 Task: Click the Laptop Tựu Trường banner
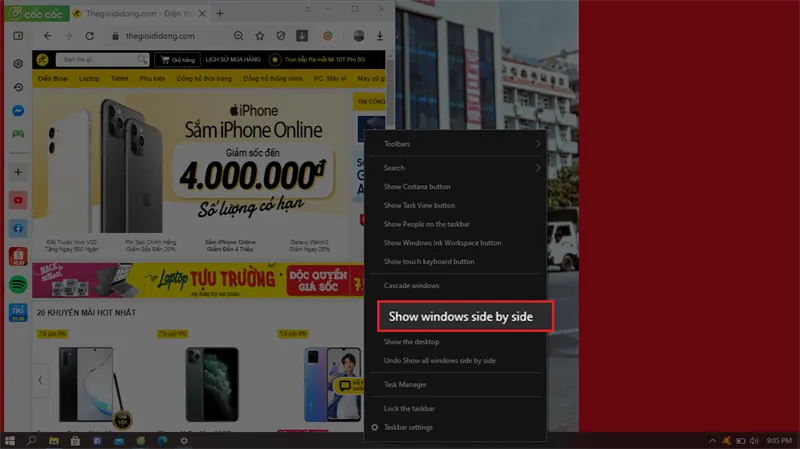pyautogui.click(x=198, y=280)
